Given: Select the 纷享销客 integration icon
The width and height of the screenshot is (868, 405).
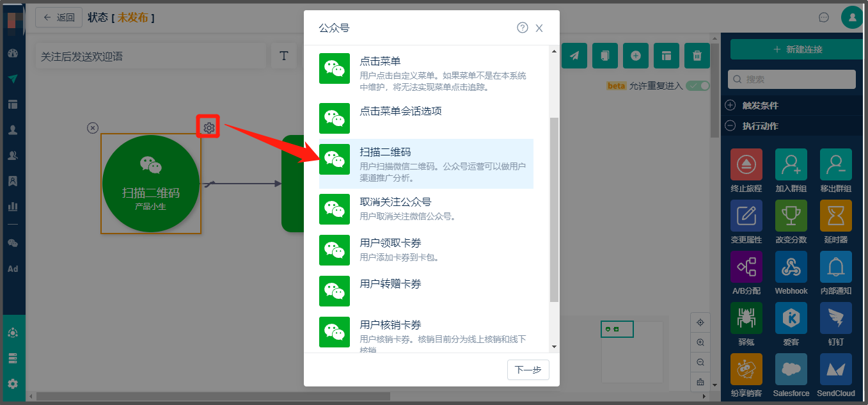Looking at the screenshot, I should coord(746,369).
